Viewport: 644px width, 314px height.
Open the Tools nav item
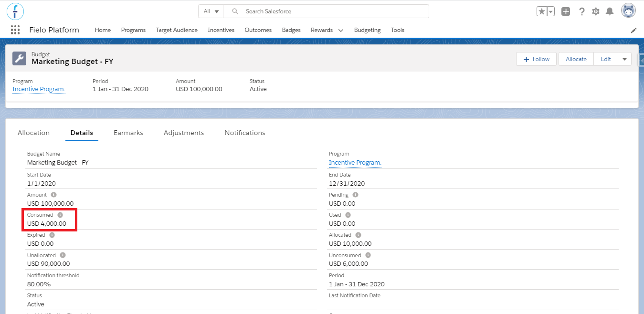398,30
